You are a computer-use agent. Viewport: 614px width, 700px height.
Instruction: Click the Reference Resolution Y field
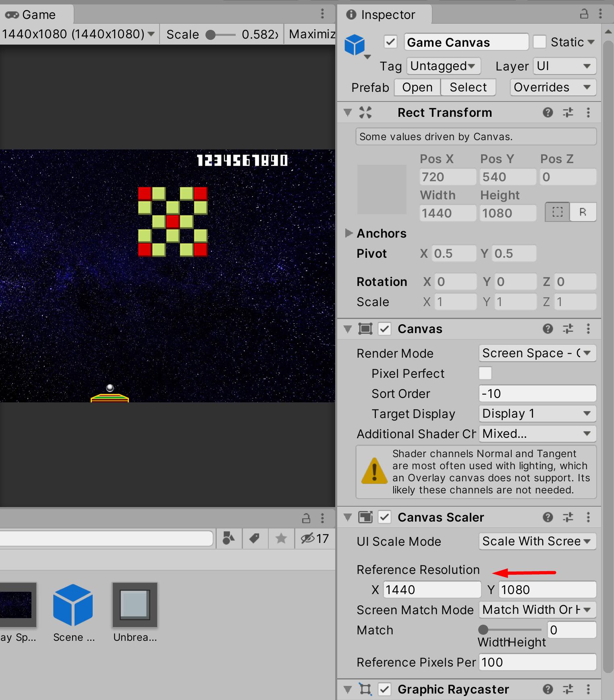pos(547,589)
